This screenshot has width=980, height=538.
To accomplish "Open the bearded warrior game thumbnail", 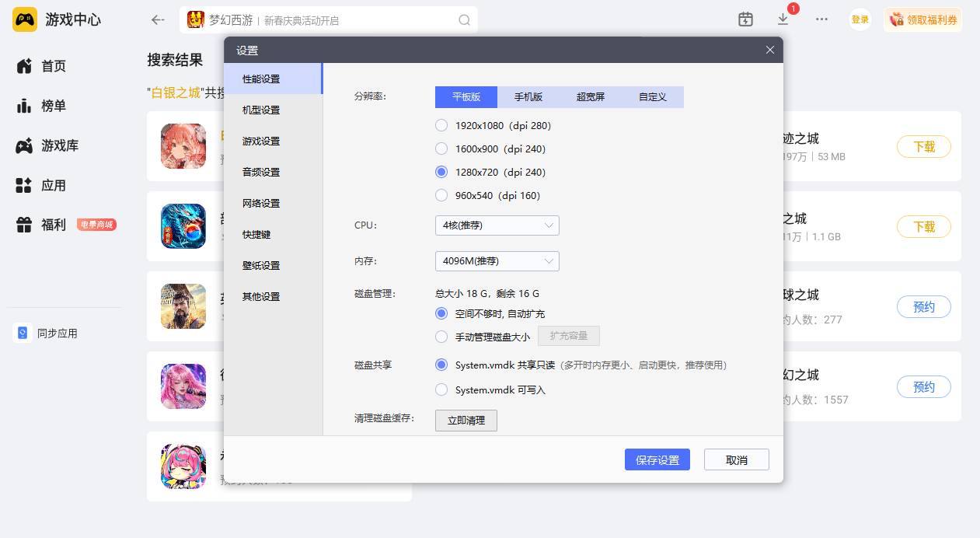I will point(183,306).
